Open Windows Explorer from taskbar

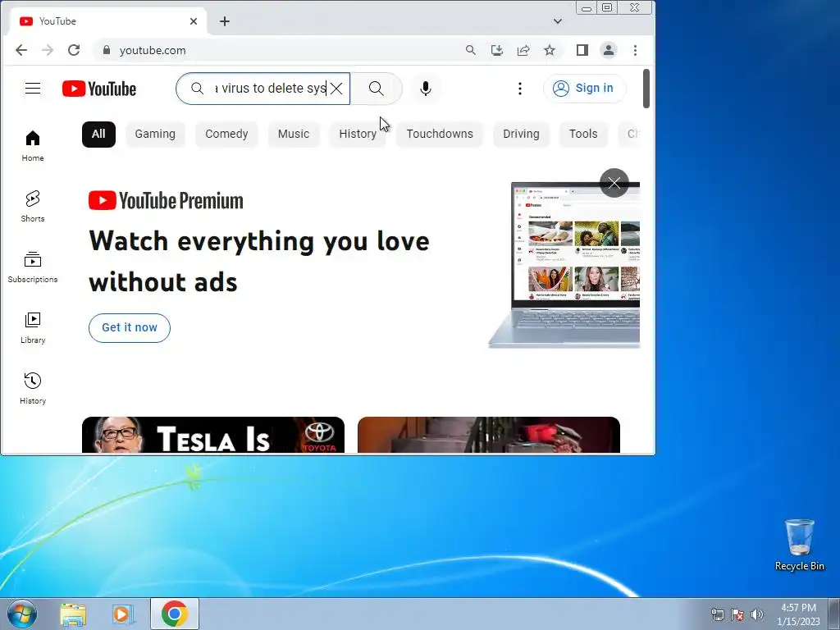point(73,614)
